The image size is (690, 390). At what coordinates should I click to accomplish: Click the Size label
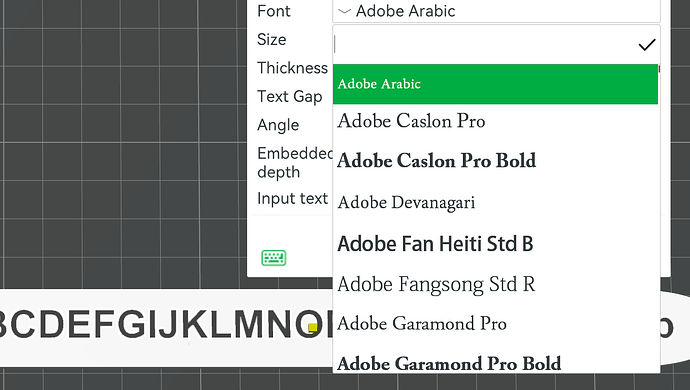pyautogui.click(x=272, y=40)
